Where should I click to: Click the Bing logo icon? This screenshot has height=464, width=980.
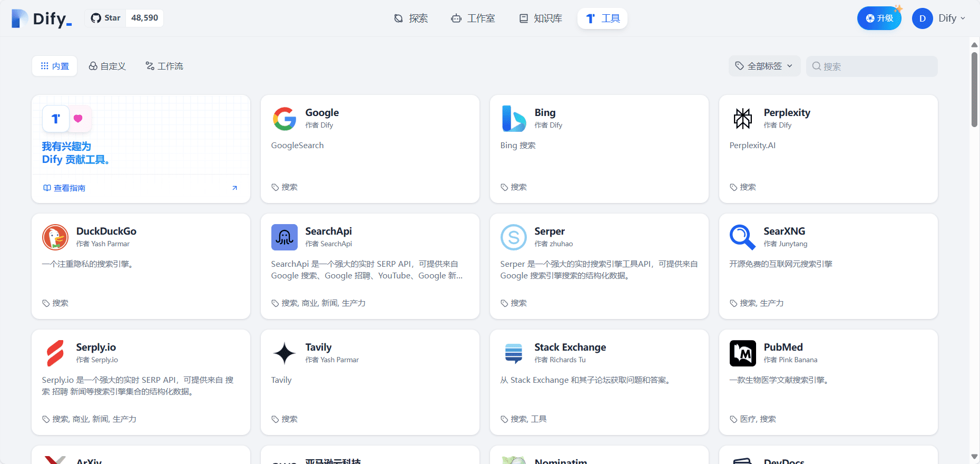[x=514, y=119]
